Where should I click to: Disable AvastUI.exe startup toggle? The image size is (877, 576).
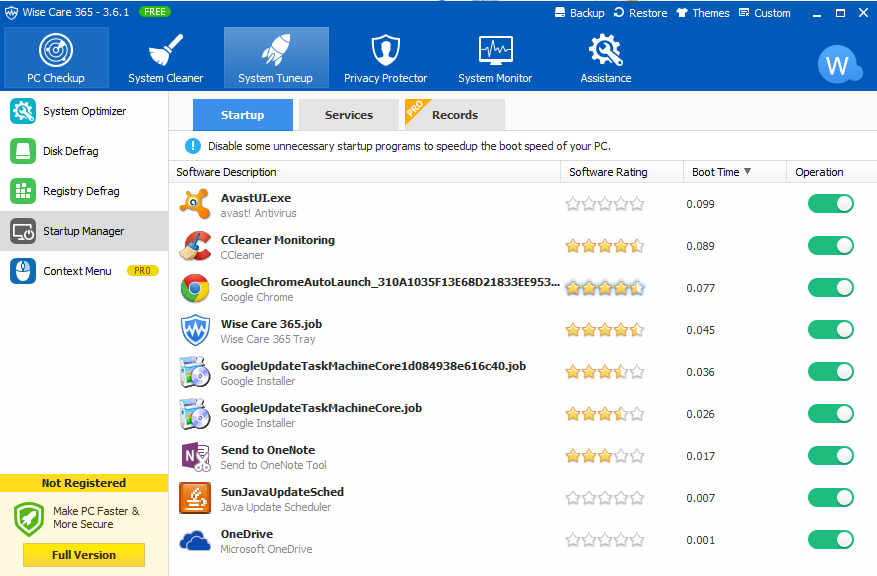click(x=831, y=204)
